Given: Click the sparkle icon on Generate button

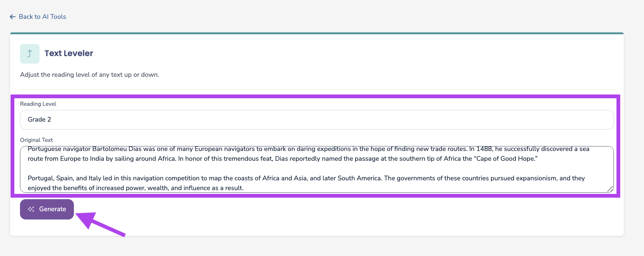Looking at the screenshot, I should click(x=31, y=209).
